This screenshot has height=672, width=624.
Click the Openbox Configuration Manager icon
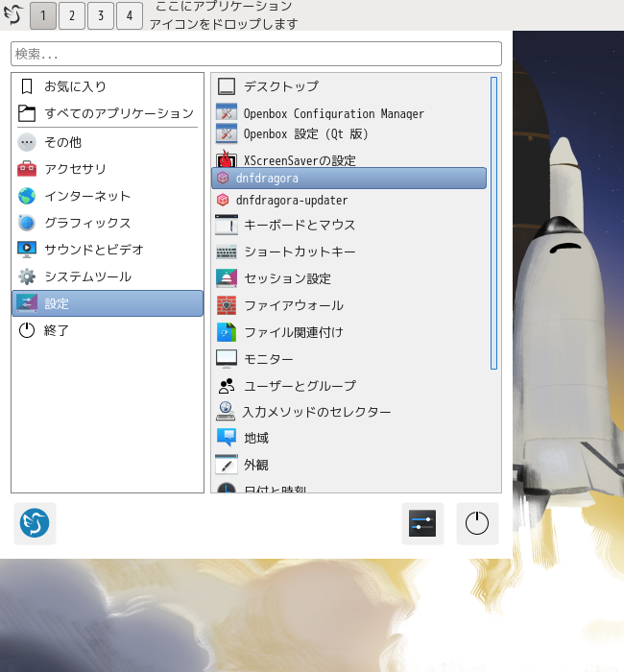(227, 112)
